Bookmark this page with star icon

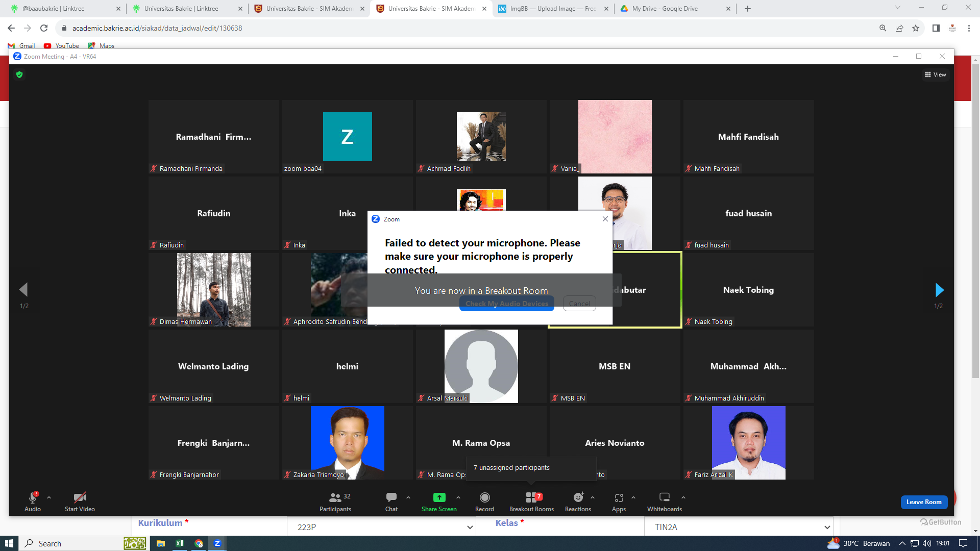coord(916,28)
